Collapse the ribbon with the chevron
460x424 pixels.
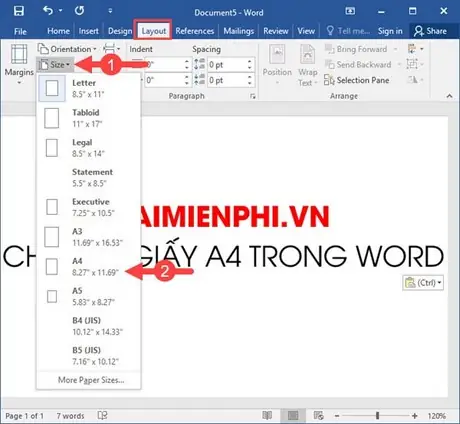[449, 96]
